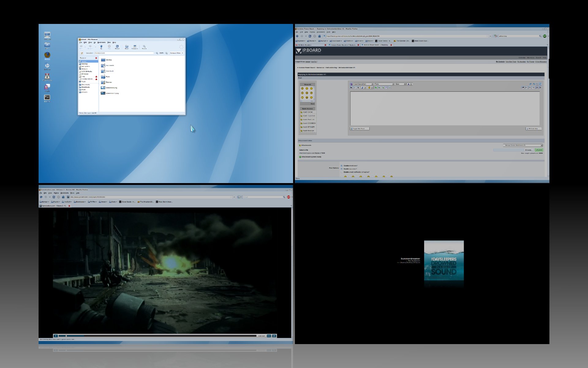Screen dimensions: 588x368
Task: Click Toggle Side Panel button
Action: pos(360,129)
